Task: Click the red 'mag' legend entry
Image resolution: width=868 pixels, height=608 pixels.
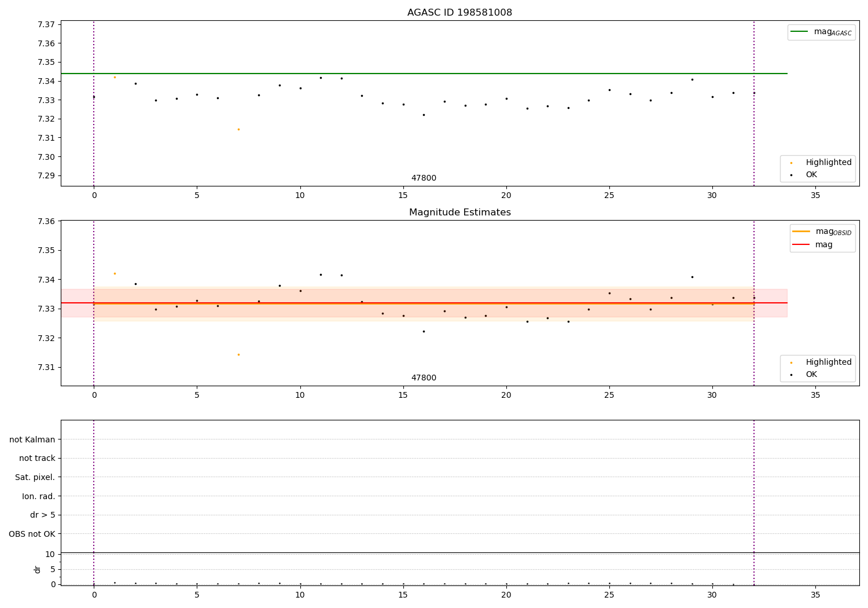Action: click(812, 244)
